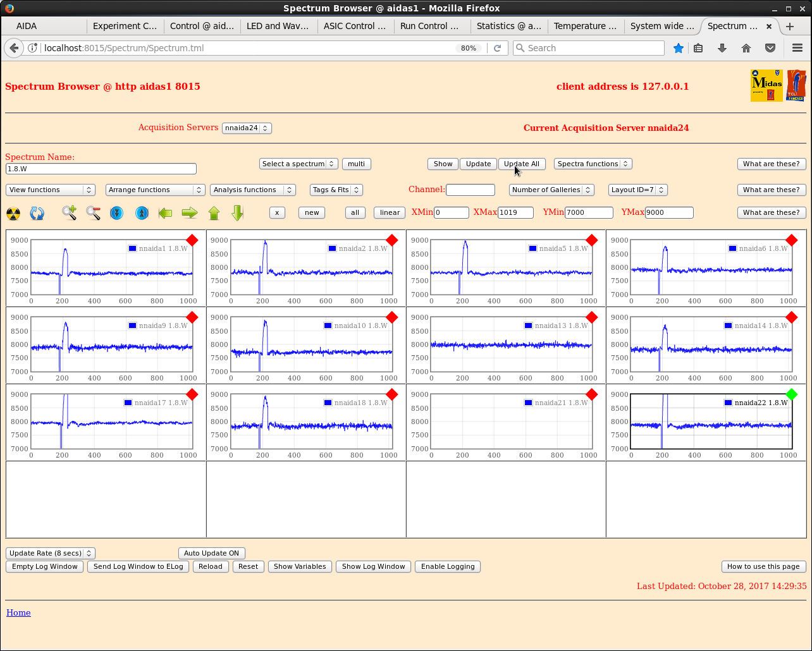
Task: Click the red diamond on nnaida1 spectrum
Action: pos(192,240)
